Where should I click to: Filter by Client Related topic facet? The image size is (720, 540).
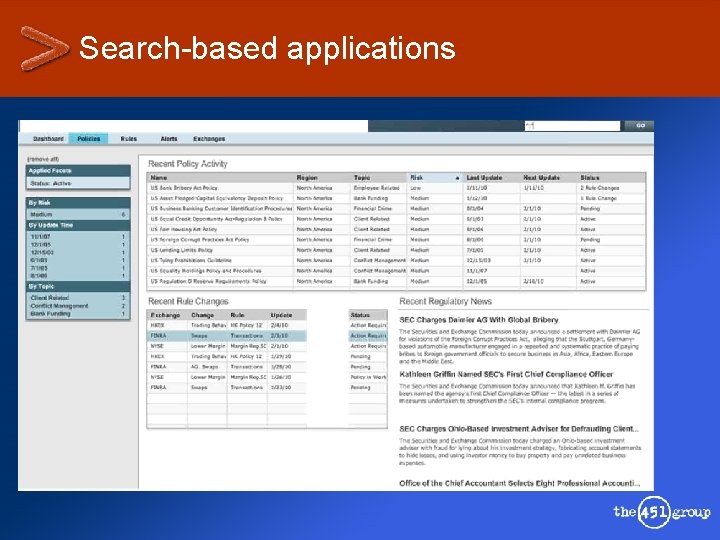[x=78, y=298]
